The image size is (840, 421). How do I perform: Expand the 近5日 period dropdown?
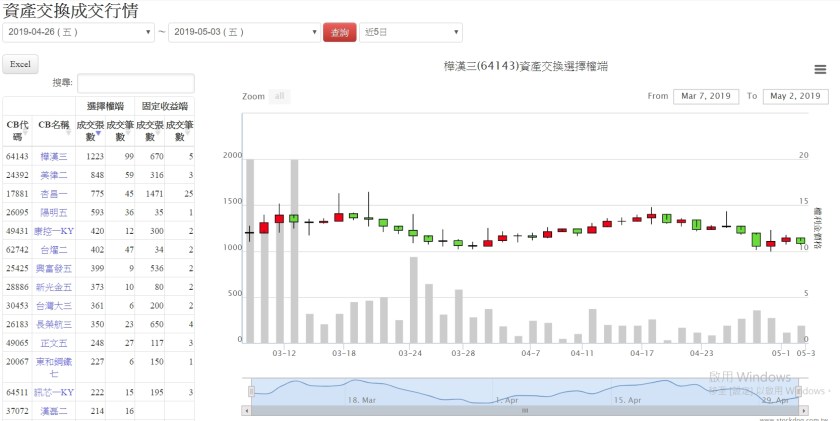[x=411, y=32]
